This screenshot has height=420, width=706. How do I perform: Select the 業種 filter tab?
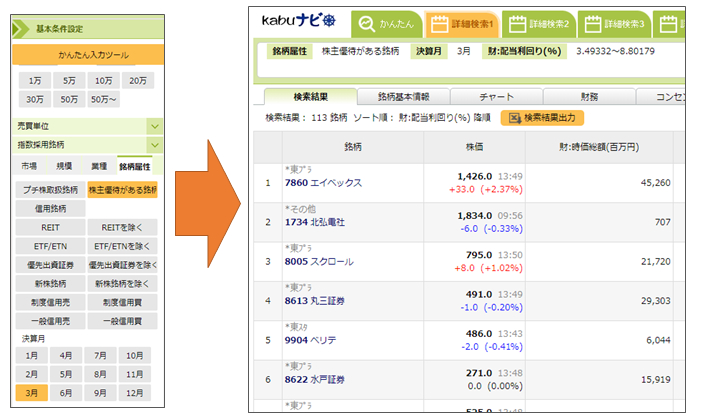point(99,166)
